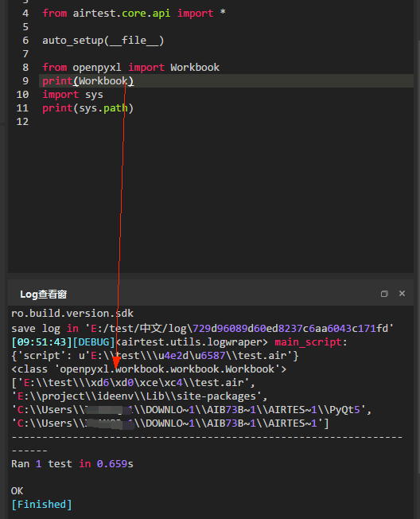Click the auto_setup(__file__) line

tap(103, 41)
